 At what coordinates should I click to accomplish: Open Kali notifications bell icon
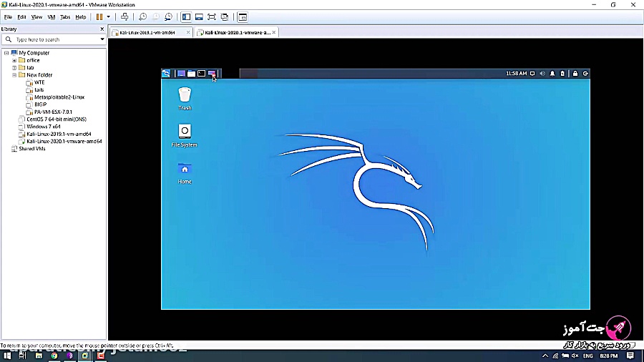click(x=552, y=74)
